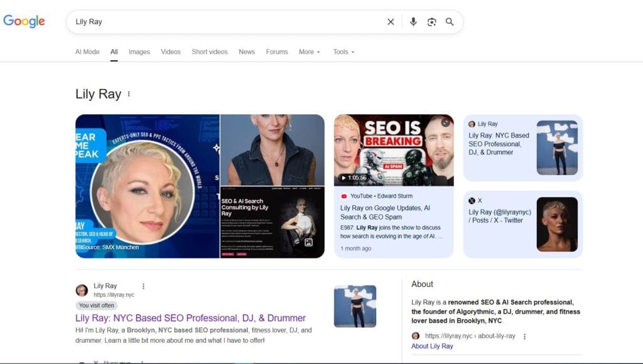Click 1 month ago timestamp
Image resolution: width=643 pixels, height=364 pixels.
coord(355,249)
